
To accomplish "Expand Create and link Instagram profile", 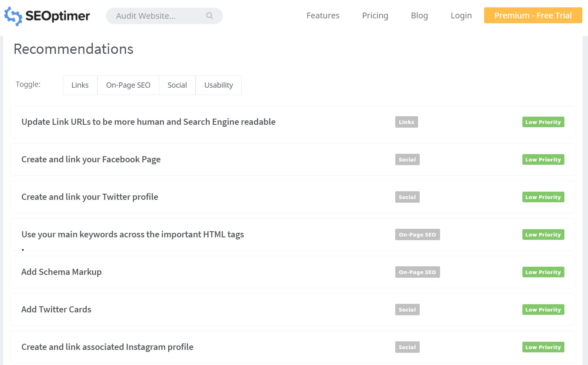I will pos(293,347).
